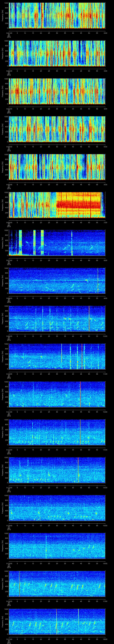
Task: Select the 9:03:00 time axis label
Action: click(9, 109)
